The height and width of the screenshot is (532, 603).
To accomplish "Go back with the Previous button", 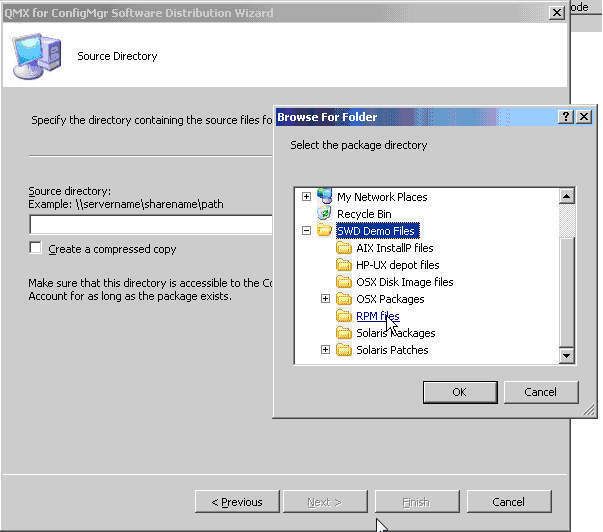I will point(237,502).
